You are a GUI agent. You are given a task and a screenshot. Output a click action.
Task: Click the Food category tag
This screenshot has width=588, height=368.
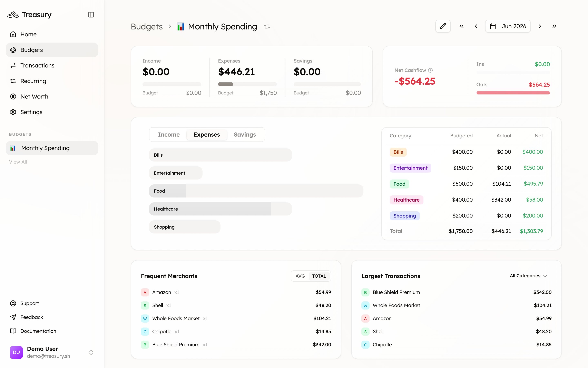coord(399,184)
